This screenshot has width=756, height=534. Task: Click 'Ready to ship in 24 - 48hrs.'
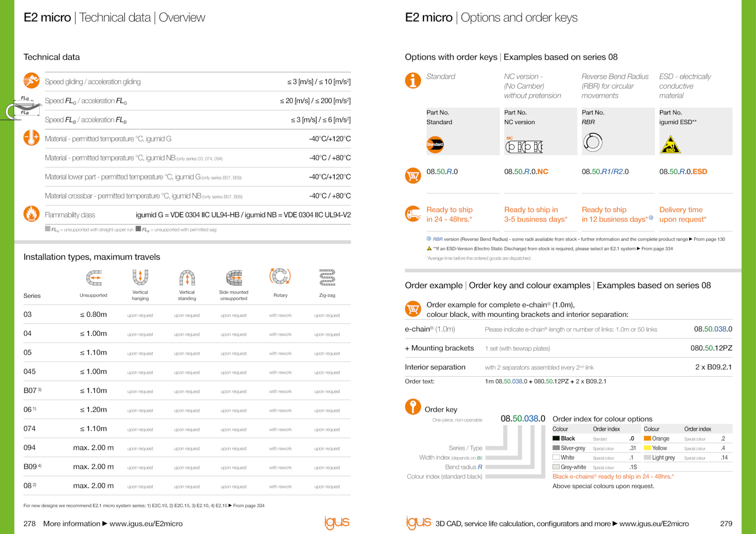(x=449, y=214)
